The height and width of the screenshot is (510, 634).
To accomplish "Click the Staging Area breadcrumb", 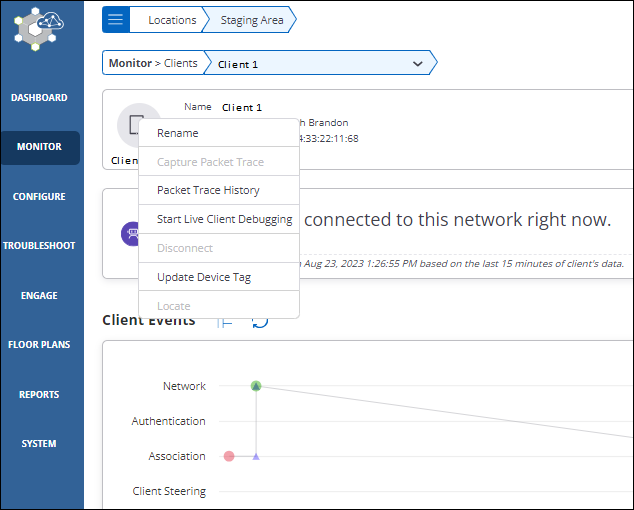I will (252, 20).
